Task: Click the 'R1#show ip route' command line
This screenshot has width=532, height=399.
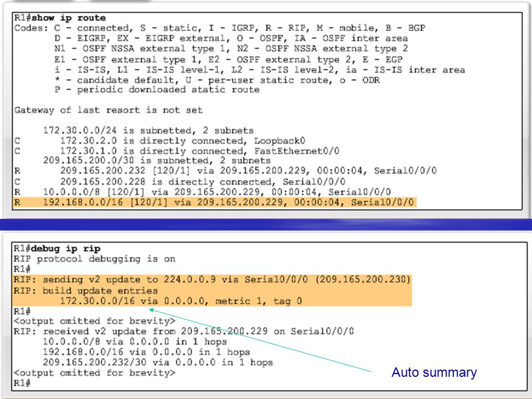Action: [x=60, y=18]
